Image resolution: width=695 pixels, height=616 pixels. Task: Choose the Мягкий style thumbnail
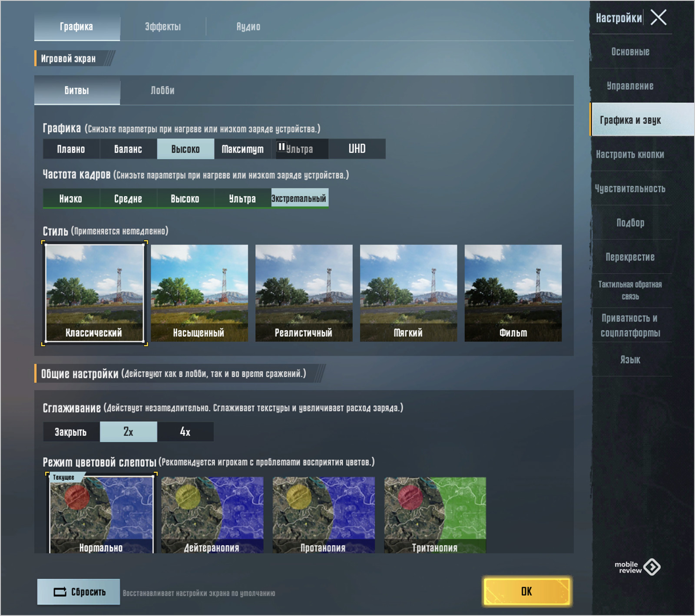409,293
